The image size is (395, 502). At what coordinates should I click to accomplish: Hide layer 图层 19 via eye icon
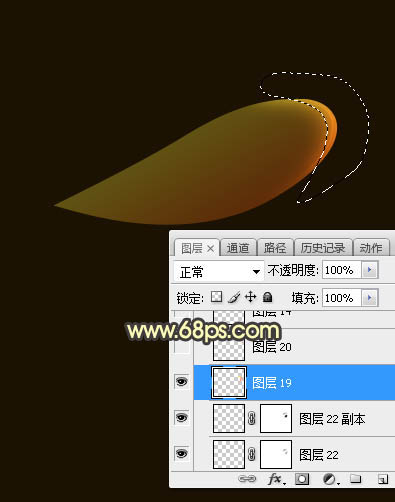[182, 381]
